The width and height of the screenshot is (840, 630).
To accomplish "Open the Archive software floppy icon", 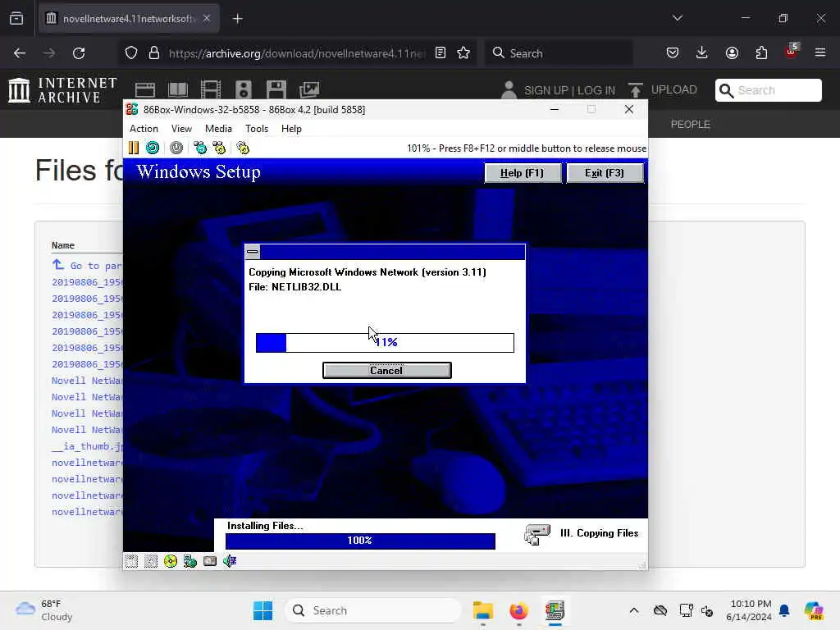I will click(x=276, y=89).
